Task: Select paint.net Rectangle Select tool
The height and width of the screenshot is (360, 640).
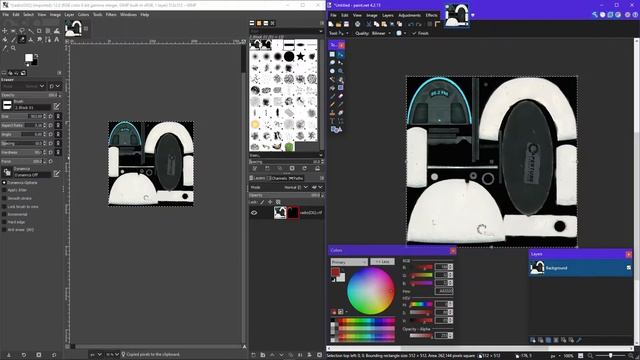Action: (332, 54)
